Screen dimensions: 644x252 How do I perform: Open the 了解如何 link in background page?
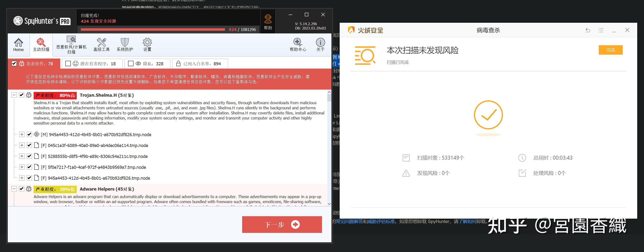[x=467, y=221]
